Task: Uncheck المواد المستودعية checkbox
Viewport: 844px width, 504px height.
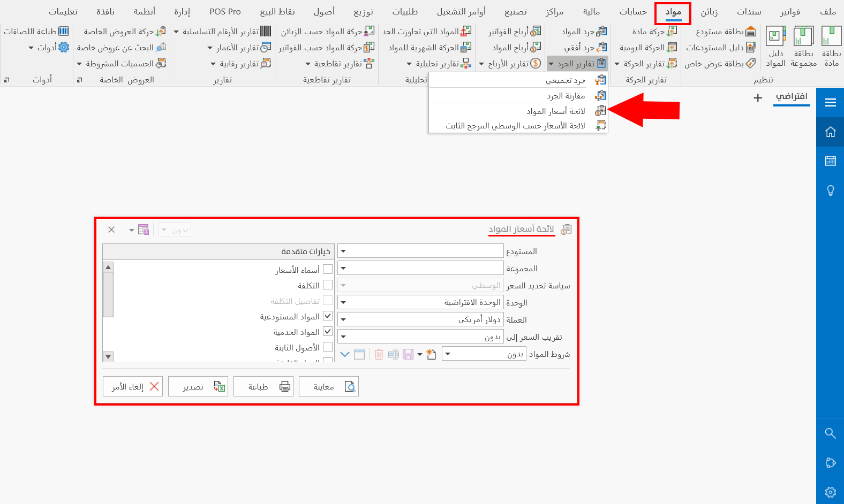Action: tap(328, 316)
